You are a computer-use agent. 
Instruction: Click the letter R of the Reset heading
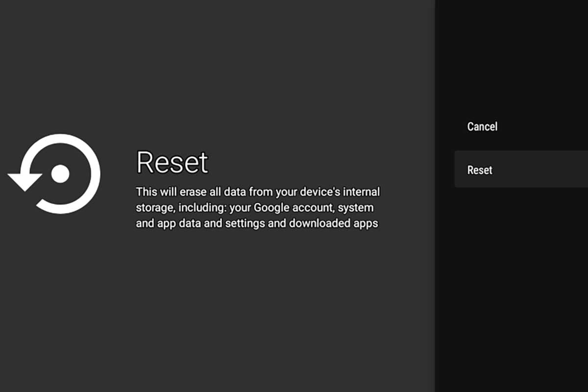click(146, 162)
